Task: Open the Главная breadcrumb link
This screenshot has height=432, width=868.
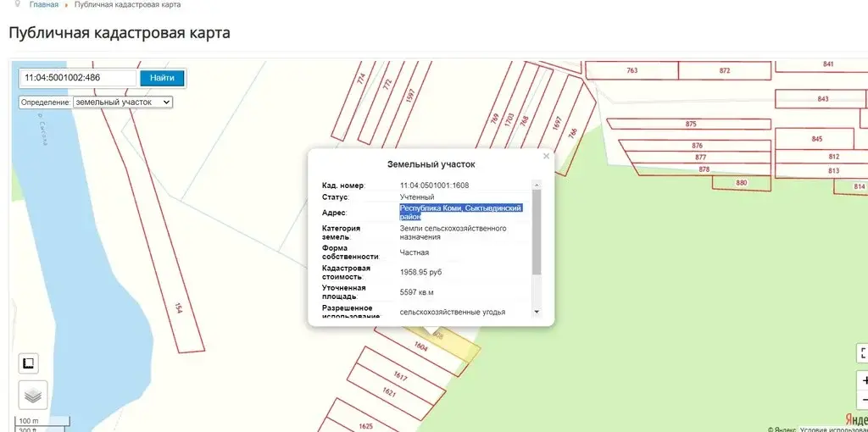Action: click(x=44, y=4)
